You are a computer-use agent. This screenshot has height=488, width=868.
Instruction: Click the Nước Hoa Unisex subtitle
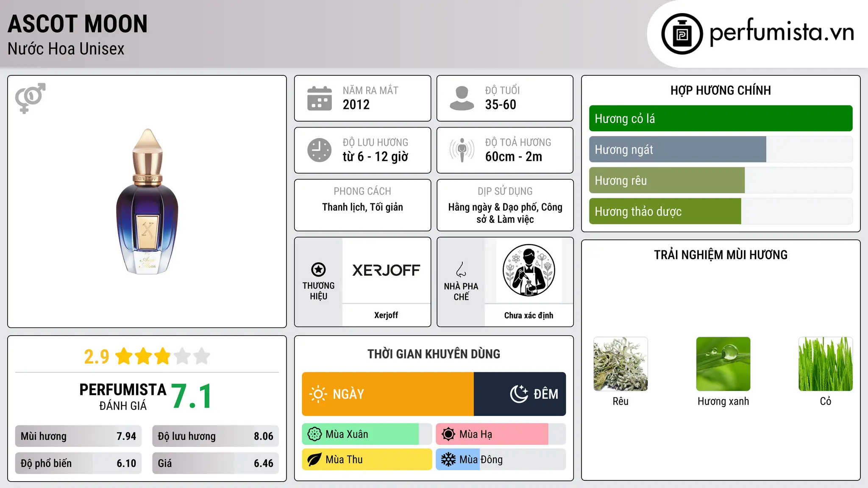(66, 49)
